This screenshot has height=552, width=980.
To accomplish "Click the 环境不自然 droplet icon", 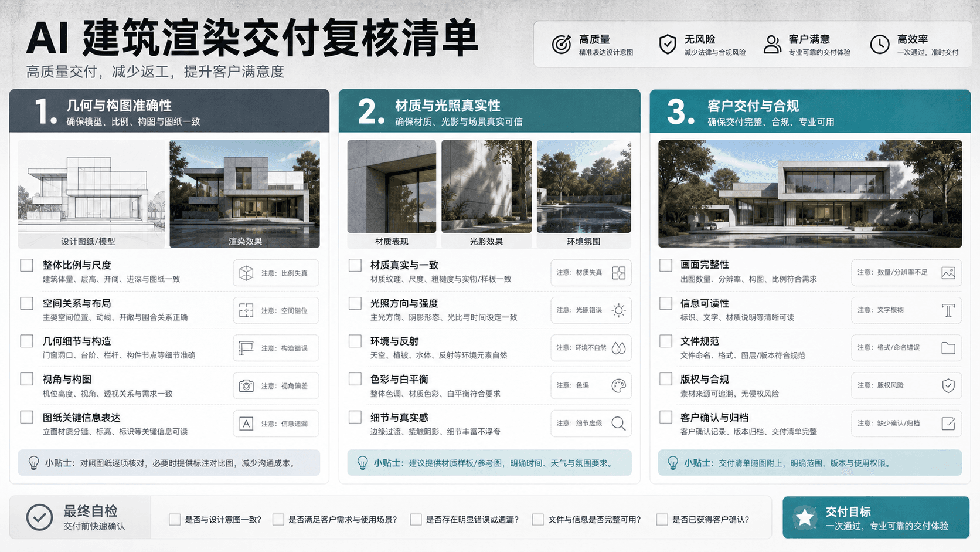I will [x=618, y=348].
